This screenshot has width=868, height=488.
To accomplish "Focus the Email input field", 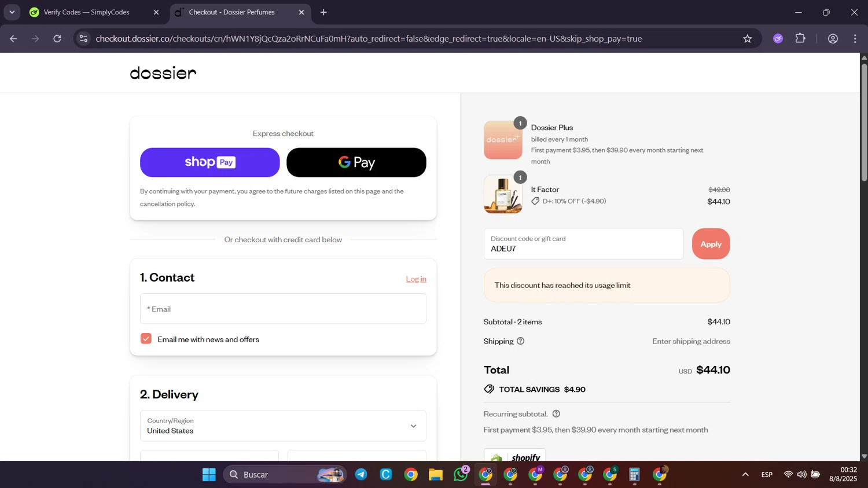I will (283, 309).
